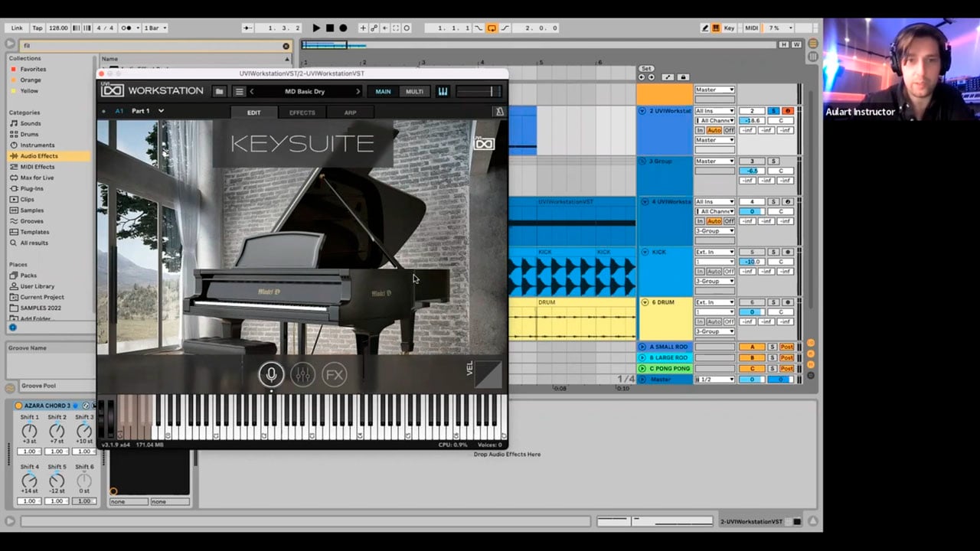The image size is (980, 551).
Task: Toggle automation arm button
Action: coord(374,28)
